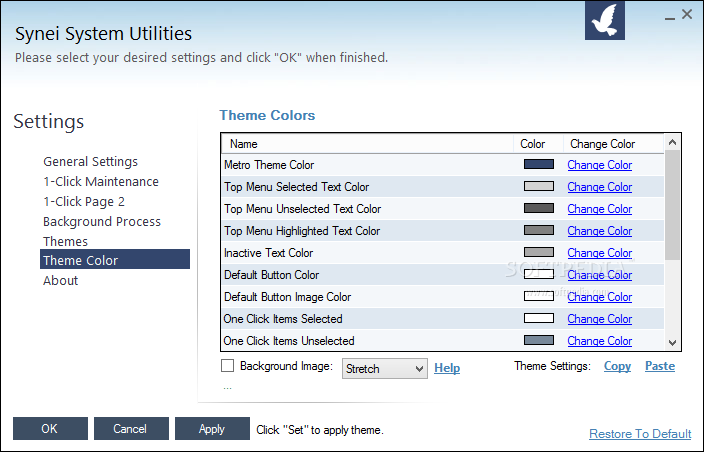
Task: Click the Top Menu Highlighted Text swatch
Action: pyautogui.click(x=539, y=230)
